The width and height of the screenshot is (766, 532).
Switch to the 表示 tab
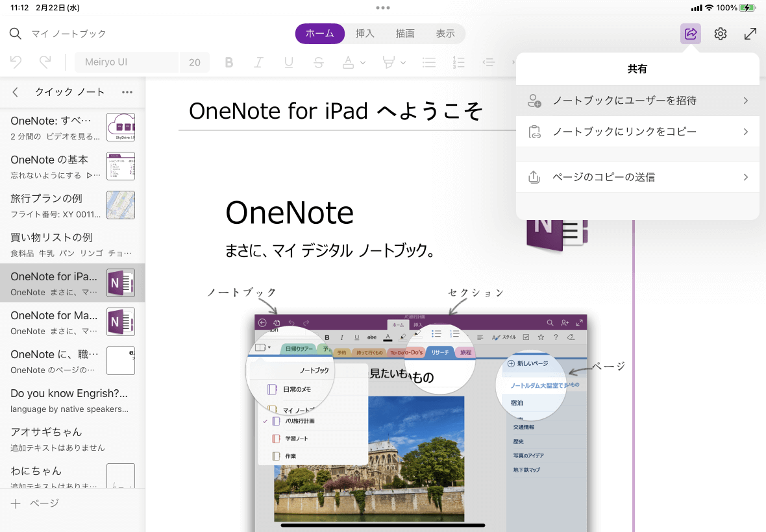pyautogui.click(x=445, y=34)
